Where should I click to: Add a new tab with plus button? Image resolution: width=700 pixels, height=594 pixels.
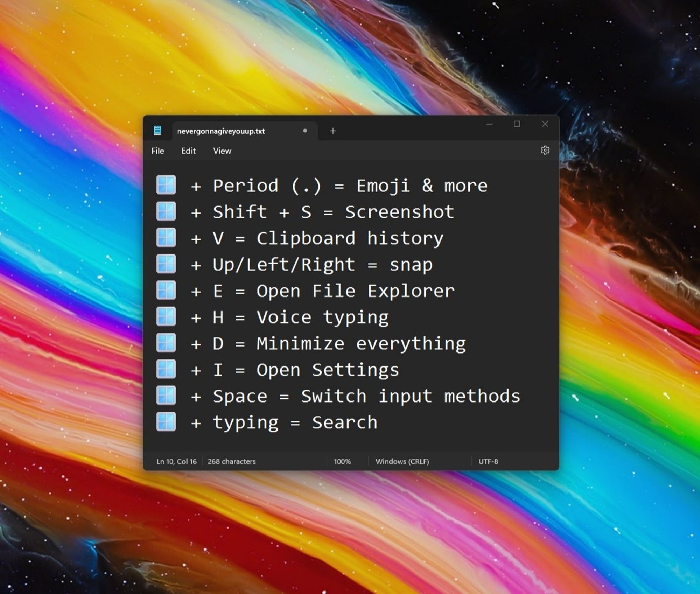333,131
